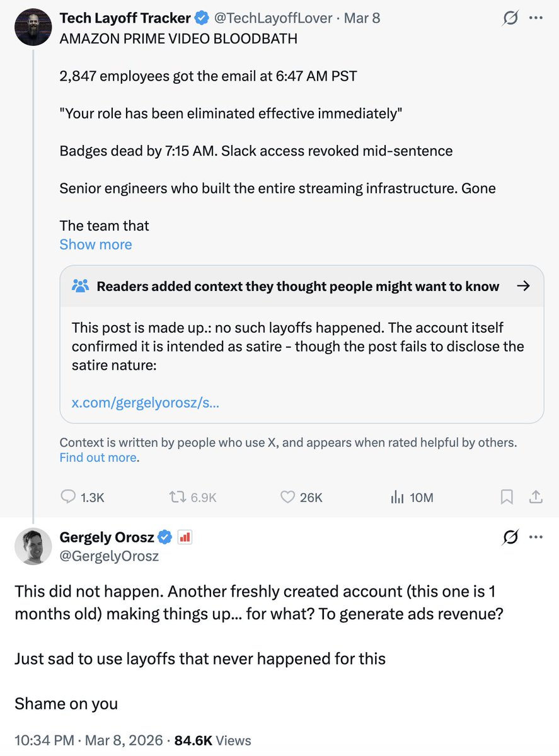Repost the post with 6.9K reposts
This screenshot has width=559, height=756.
click(193, 497)
